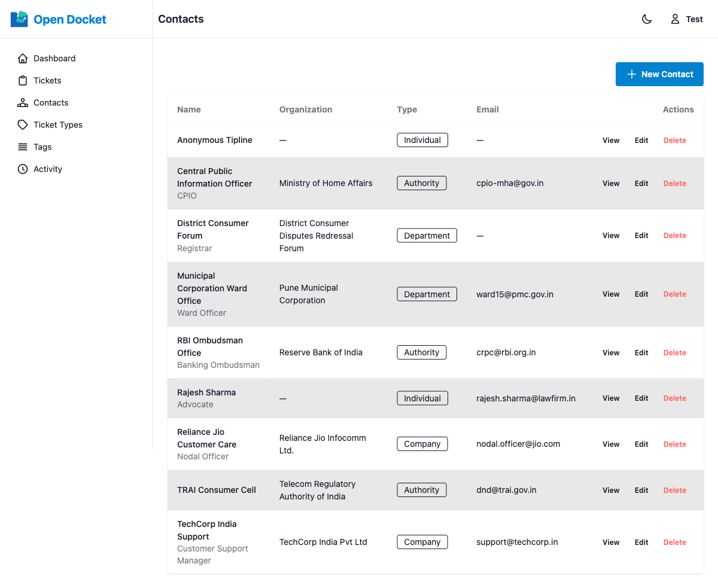Click the Open Docket logo icon
This screenshot has height=588, width=718.
pos(19,19)
